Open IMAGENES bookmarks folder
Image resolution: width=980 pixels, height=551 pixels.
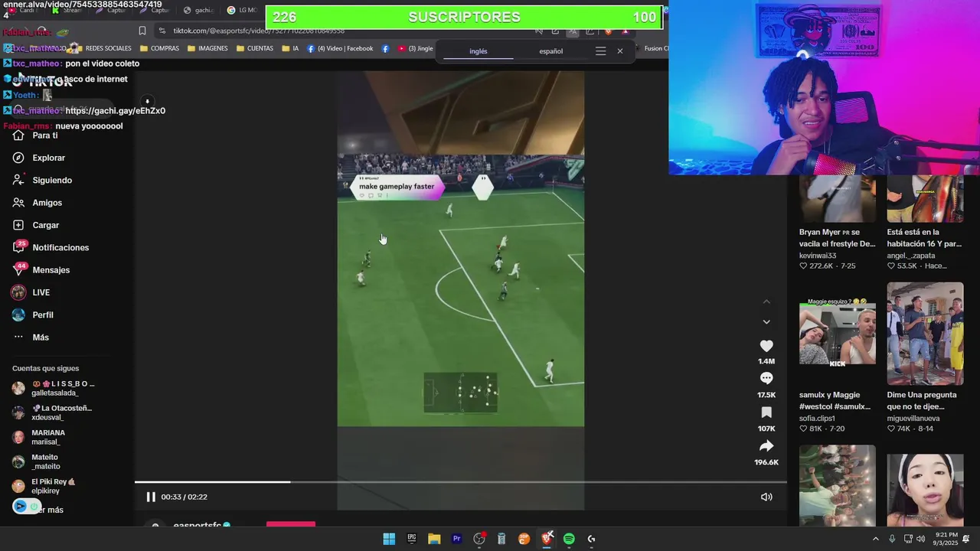(x=207, y=48)
